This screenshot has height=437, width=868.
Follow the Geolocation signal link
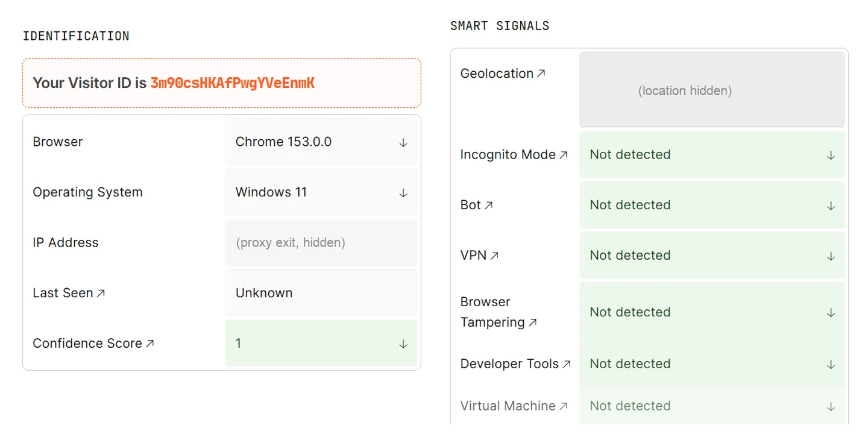[503, 74]
